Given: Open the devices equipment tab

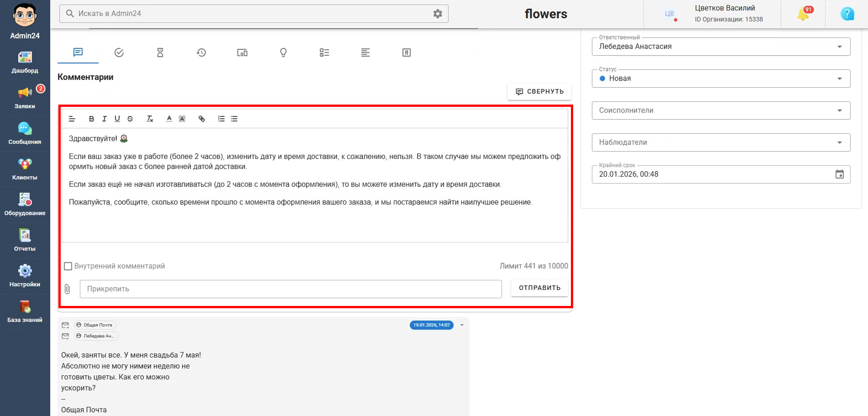Looking at the screenshot, I should click(x=242, y=53).
